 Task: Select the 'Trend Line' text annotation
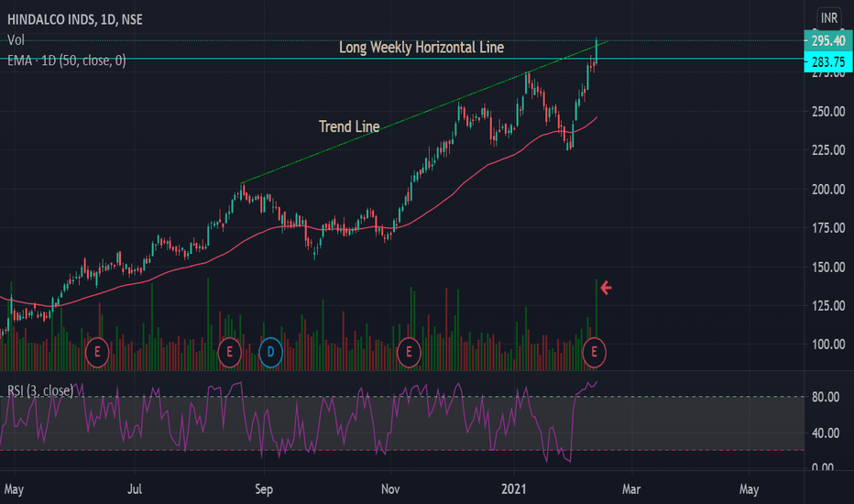point(349,127)
